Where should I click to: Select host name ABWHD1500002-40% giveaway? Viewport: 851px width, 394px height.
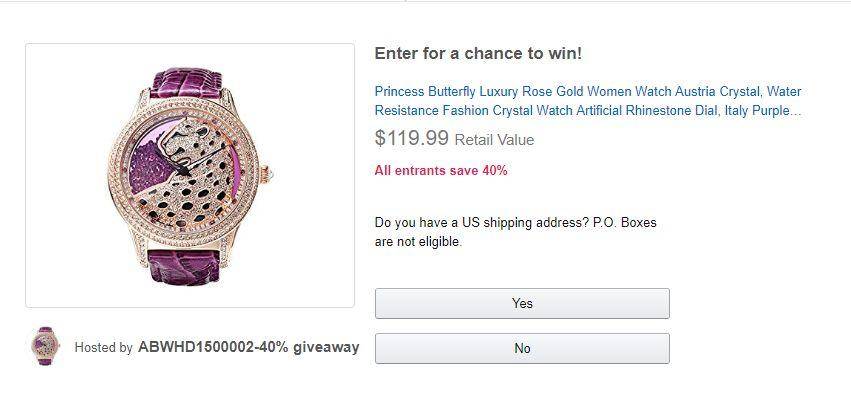249,347
